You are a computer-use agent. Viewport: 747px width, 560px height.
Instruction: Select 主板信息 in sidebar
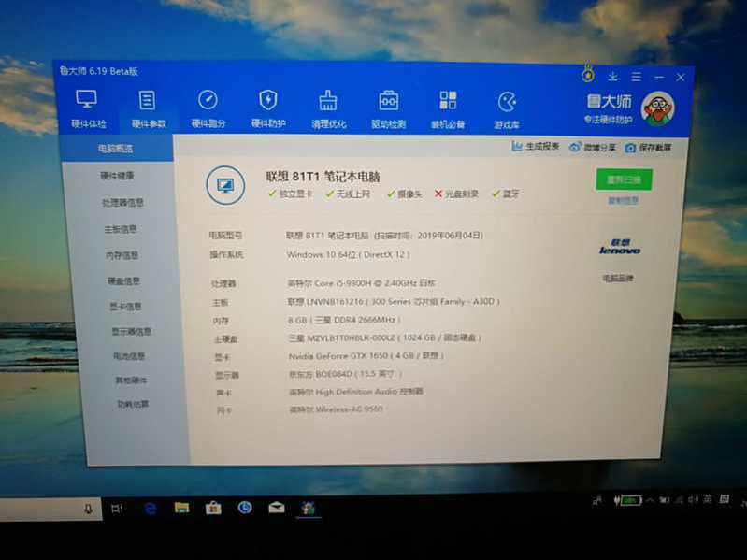click(x=121, y=230)
